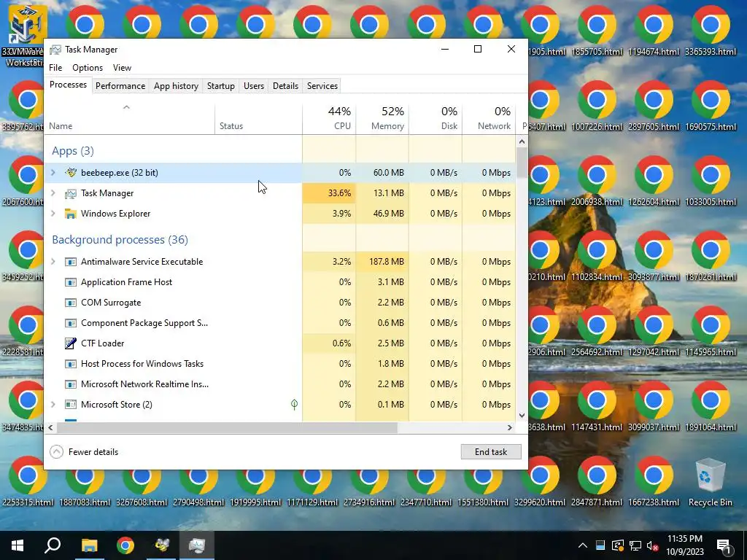Click horizontal scrollbar right arrow

[509, 427]
